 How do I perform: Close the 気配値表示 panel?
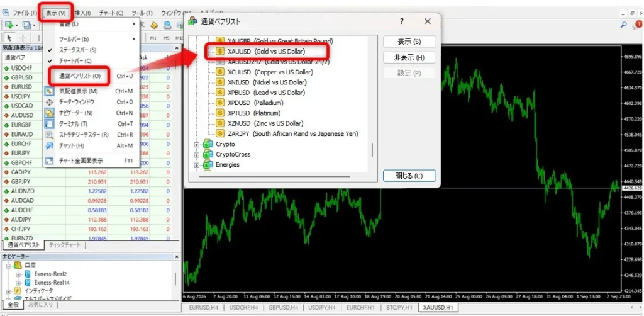pyautogui.click(x=177, y=48)
